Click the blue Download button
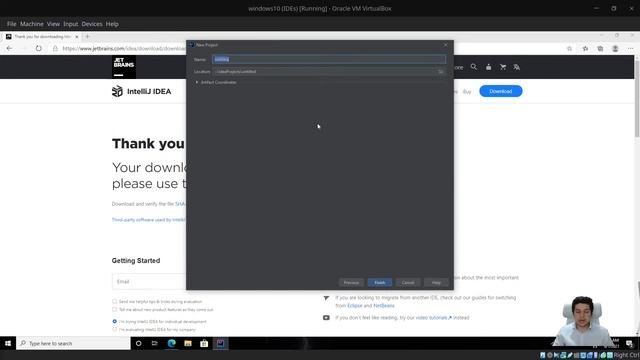 [501, 91]
